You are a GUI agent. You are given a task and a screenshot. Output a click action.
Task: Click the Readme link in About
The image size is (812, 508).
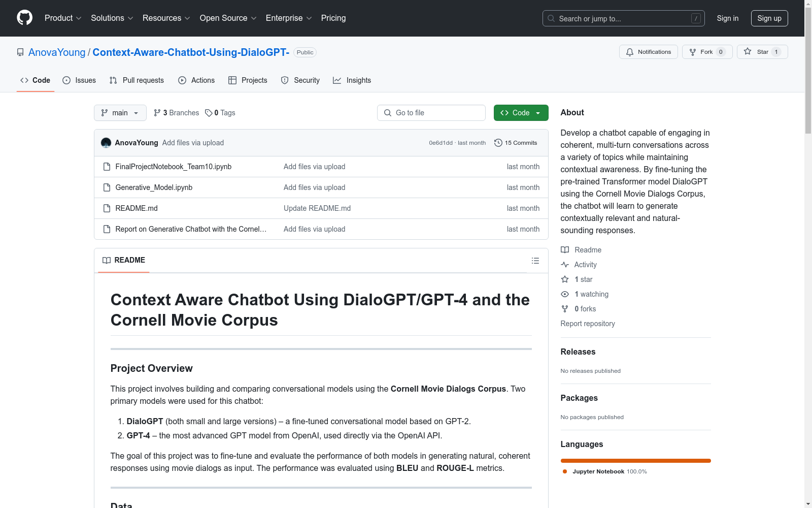click(581, 250)
